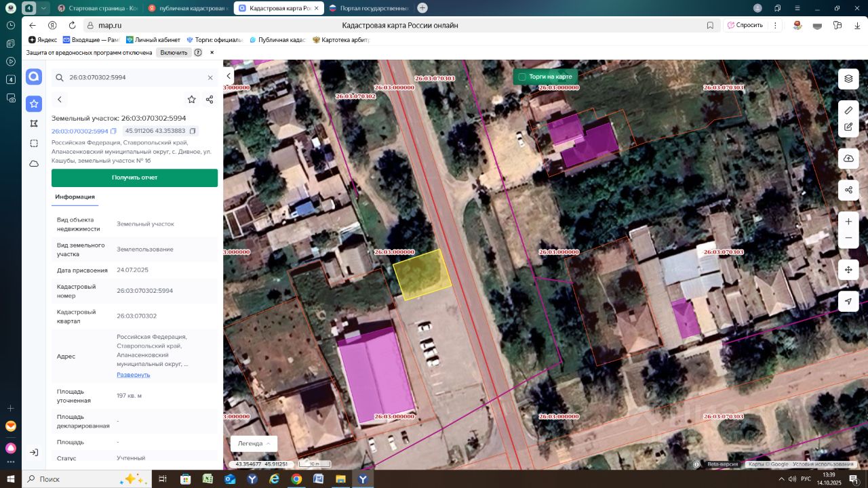The image size is (868, 488).
Task: Open a new browser tab
Action: click(x=422, y=8)
